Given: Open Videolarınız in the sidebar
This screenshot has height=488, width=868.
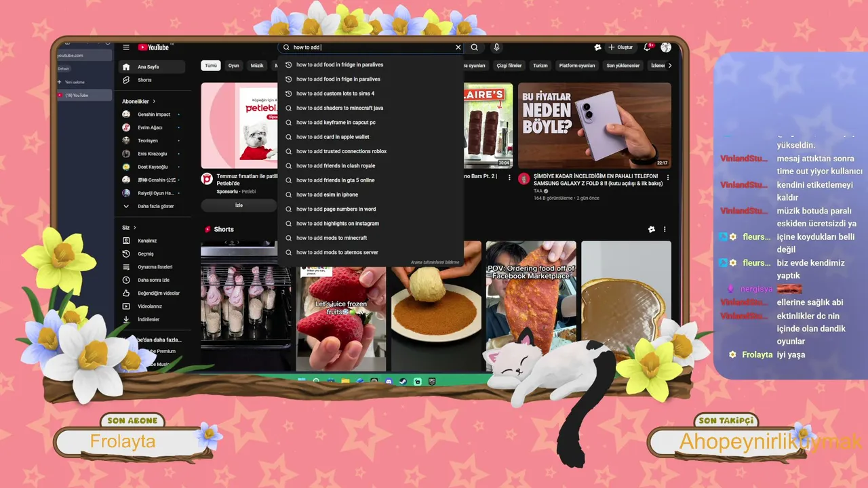Looking at the screenshot, I should [151, 306].
